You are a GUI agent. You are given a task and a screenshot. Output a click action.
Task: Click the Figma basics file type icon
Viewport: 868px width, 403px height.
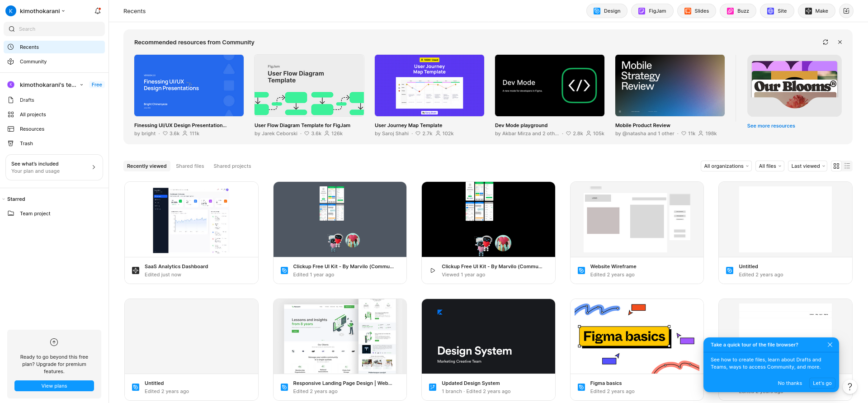[581, 387]
